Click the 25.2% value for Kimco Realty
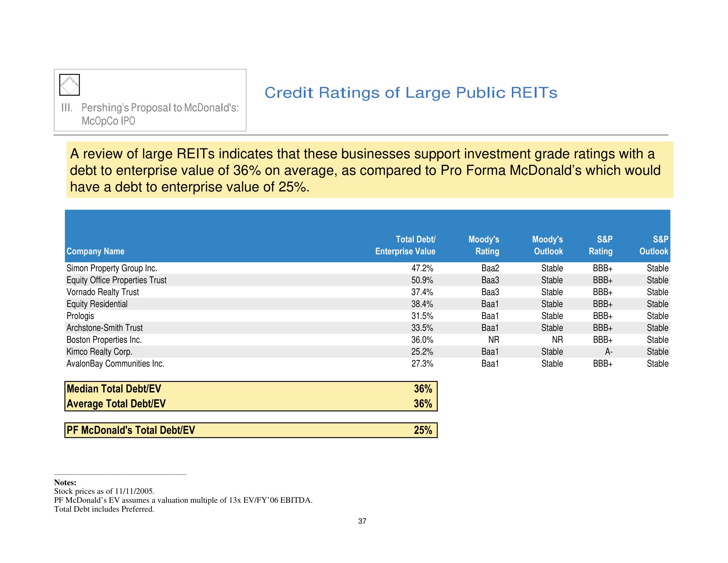This screenshot has height=563, width=728. 422,352
